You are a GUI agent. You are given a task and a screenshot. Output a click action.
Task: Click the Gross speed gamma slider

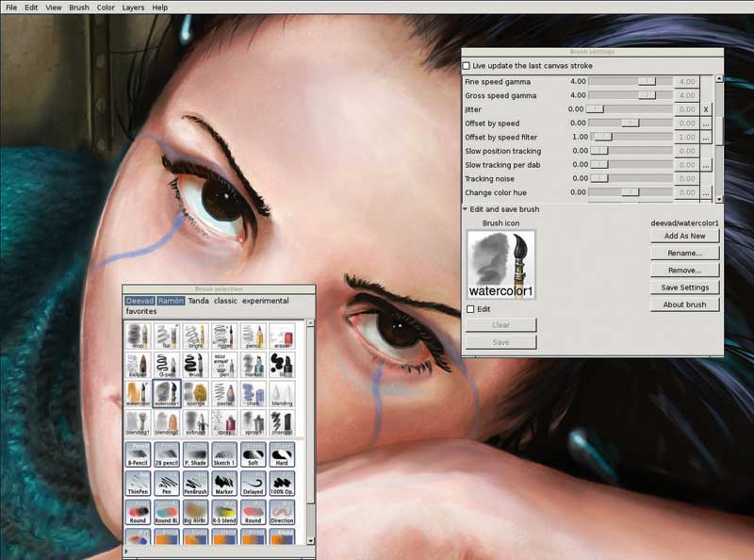pyautogui.click(x=631, y=95)
